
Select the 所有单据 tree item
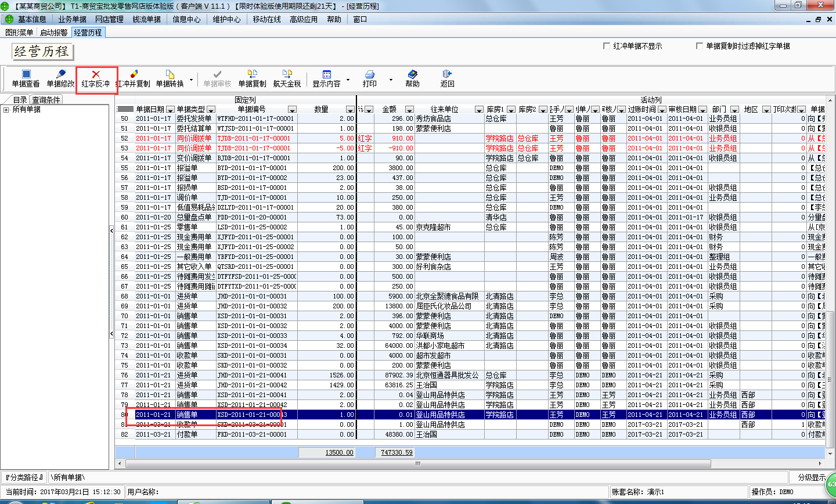pos(30,110)
